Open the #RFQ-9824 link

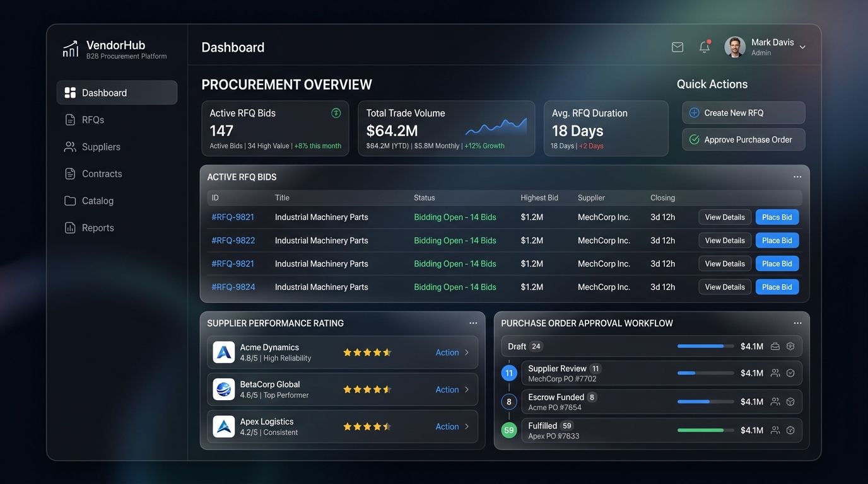pyautogui.click(x=233, y=287)
